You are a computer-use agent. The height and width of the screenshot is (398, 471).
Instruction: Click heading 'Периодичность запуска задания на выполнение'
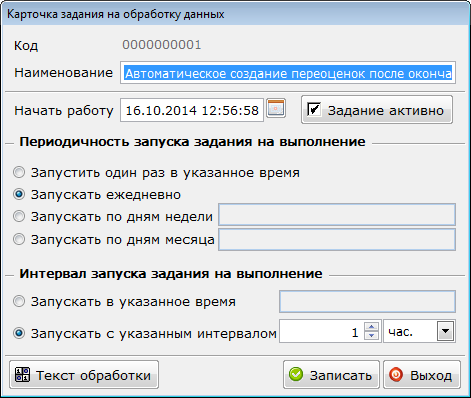[x=192, y=142]
